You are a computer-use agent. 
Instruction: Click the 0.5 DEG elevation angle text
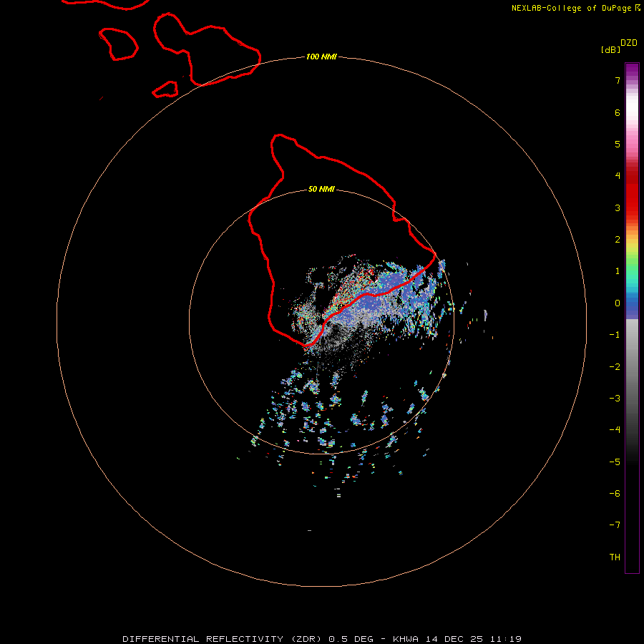tap(351, 639)
